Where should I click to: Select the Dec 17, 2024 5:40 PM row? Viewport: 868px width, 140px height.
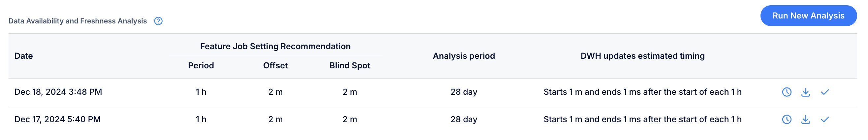tap(433, 120)
